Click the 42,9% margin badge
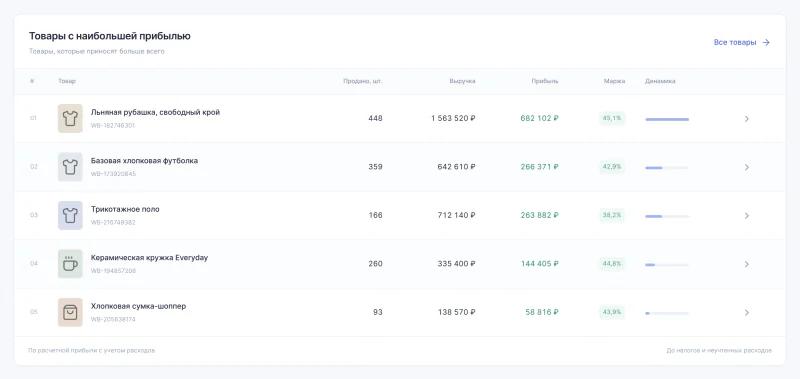Screen dimensions: 800x379 612,167
